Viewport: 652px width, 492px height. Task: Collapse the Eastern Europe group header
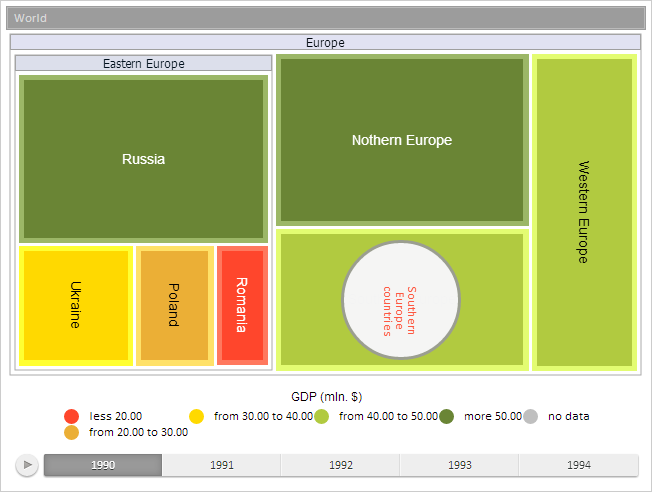143,63
